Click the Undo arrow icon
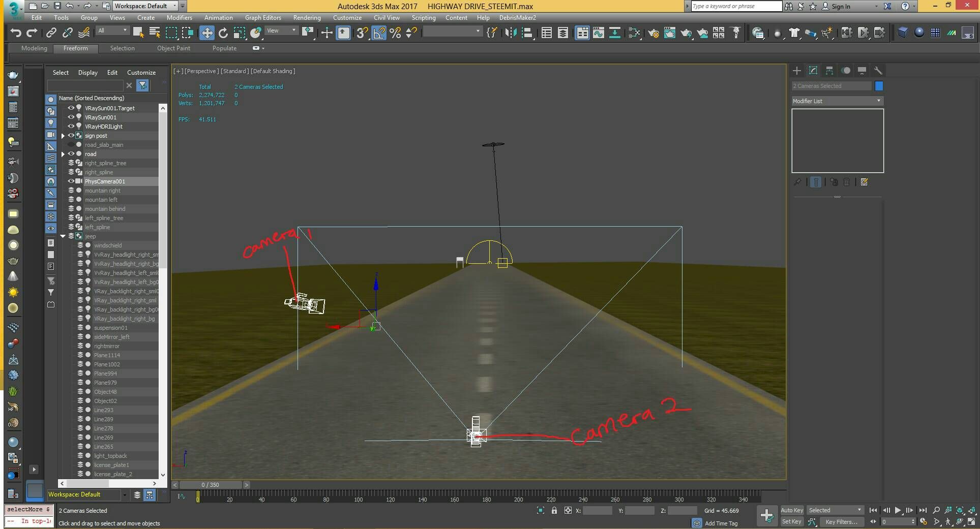The image size is (980, 529). pos(16,33)
